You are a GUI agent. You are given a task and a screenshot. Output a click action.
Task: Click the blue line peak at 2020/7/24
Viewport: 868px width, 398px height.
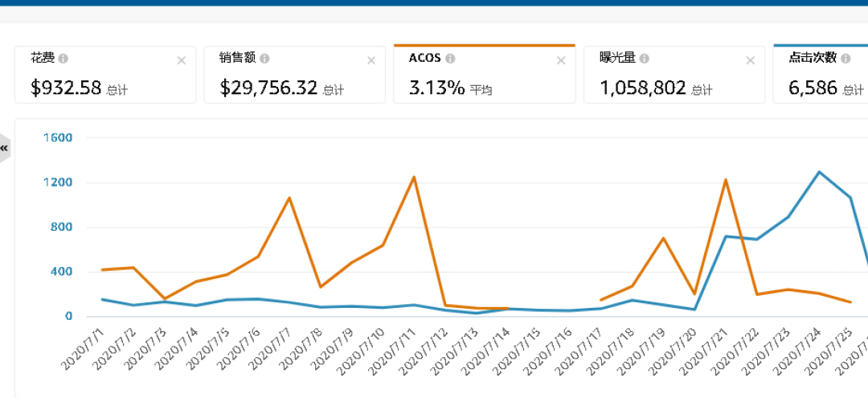[x=819, y=172]
